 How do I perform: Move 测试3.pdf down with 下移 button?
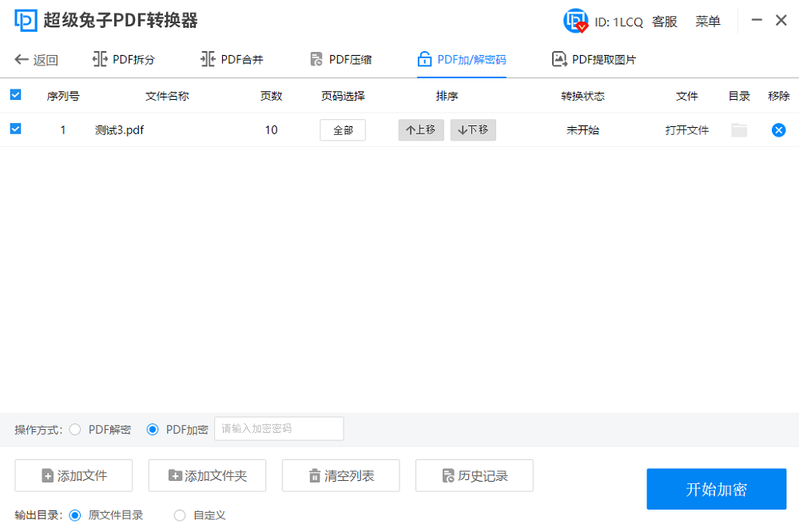pyautogui.click(x=472, y=129)
